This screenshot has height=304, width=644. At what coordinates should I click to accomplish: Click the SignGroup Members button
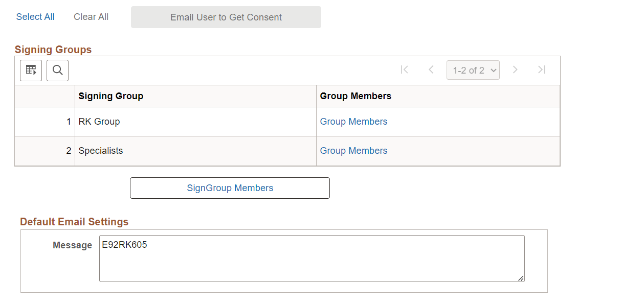[x=230, y=188]
